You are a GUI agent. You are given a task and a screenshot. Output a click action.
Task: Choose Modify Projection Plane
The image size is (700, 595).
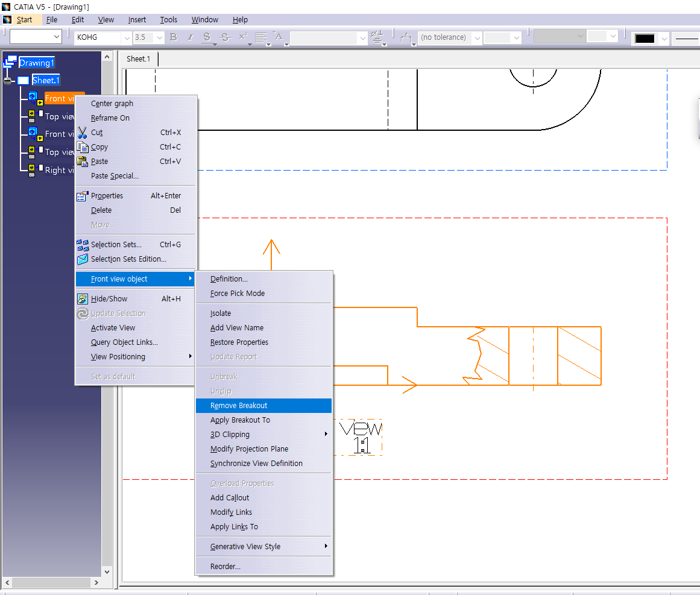point(264,449)
